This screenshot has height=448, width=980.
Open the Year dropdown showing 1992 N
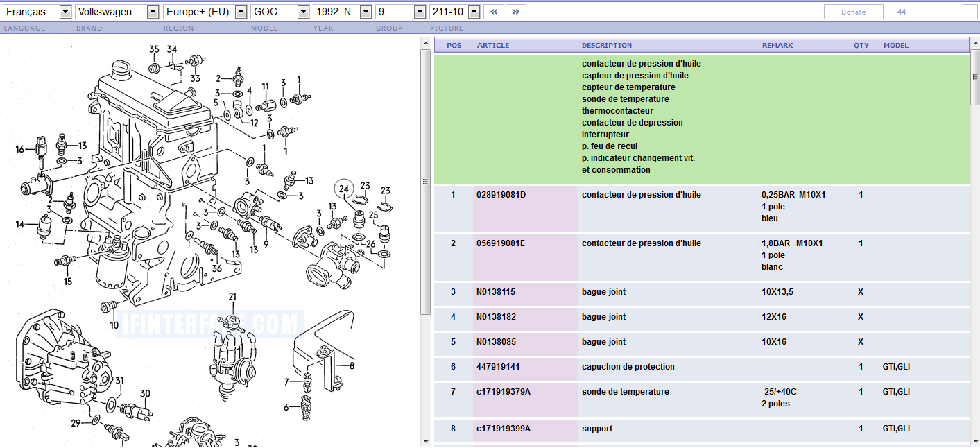point(343,12)
